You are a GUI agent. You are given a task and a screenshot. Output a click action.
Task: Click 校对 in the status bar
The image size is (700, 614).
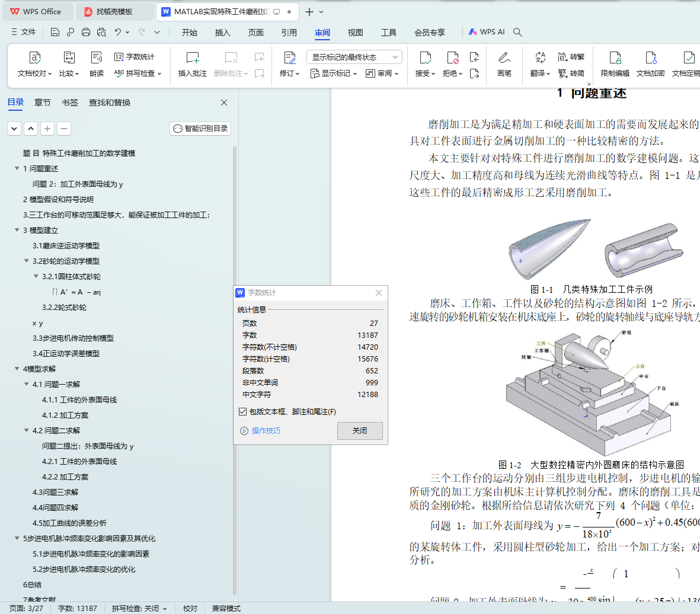point(190,608)
